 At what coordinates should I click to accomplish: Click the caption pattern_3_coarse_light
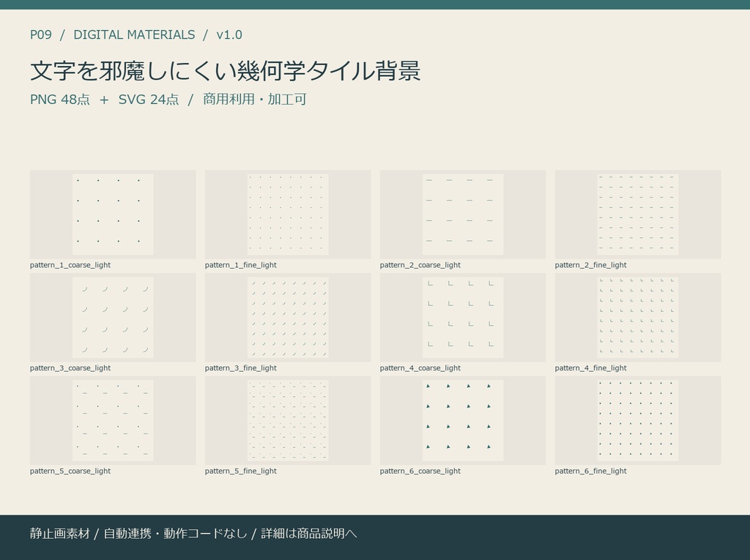point(70,367)
